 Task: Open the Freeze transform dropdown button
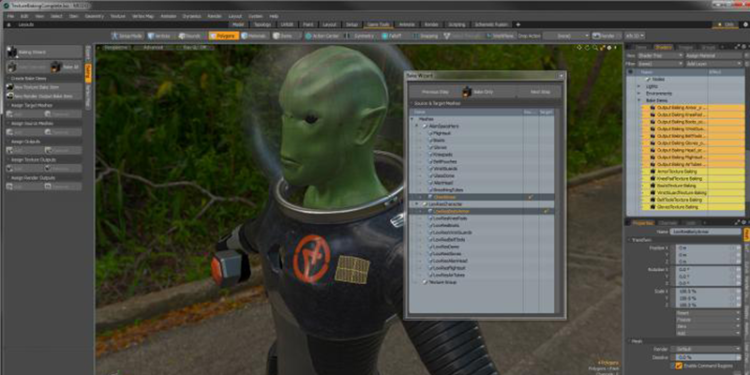click(708, 319)
